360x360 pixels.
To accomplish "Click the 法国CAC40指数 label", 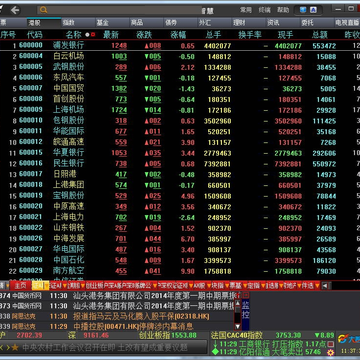I will pos(236,335).
